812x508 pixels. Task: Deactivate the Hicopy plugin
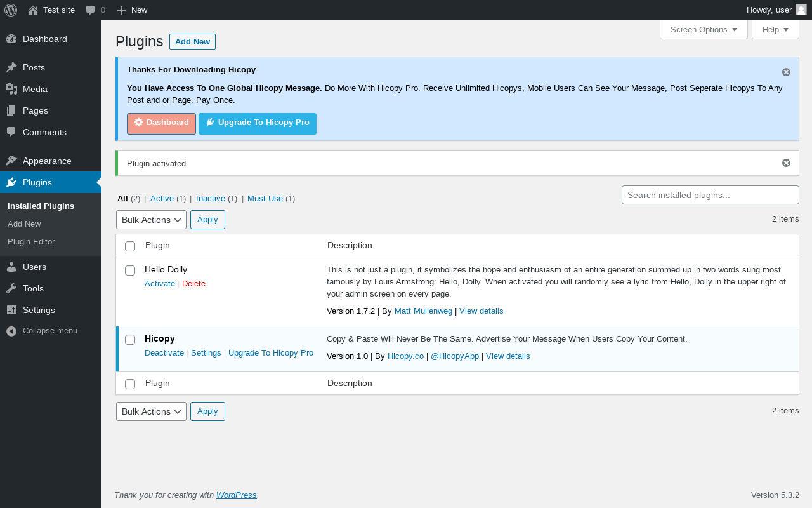pyautogui.click(x=164, y=353)
